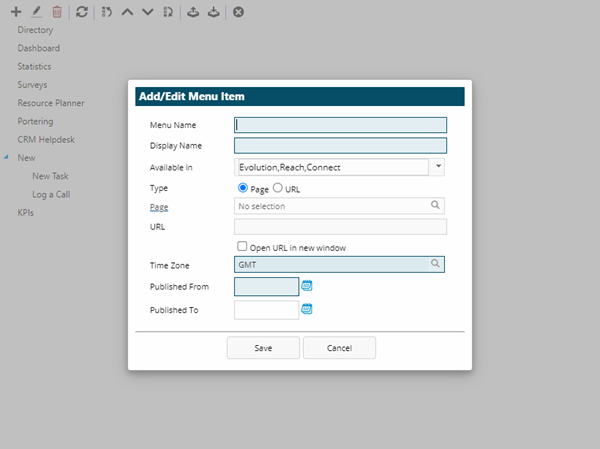This screenshot has width=600, height=449.
Task: Enable Open URL in new window checkbox
Action: pyautogui.click(x=241, y=246)
